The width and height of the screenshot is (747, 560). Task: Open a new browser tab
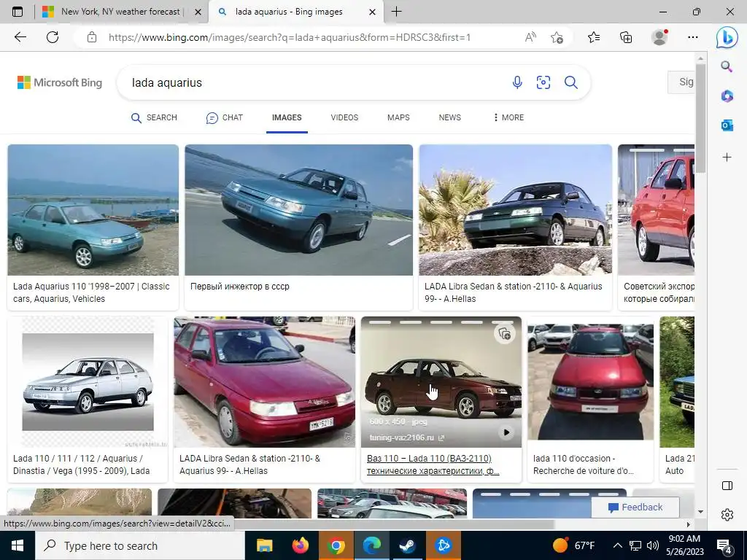tap(396, 12)
